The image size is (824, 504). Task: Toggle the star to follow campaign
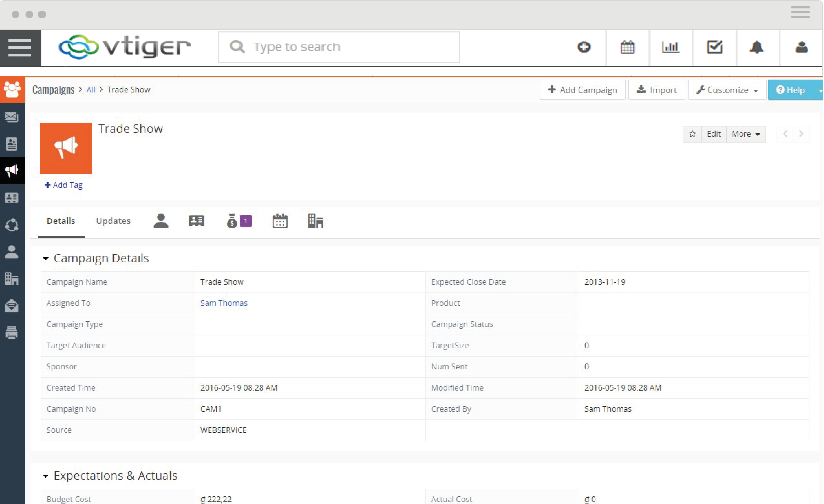coord(692,134)
